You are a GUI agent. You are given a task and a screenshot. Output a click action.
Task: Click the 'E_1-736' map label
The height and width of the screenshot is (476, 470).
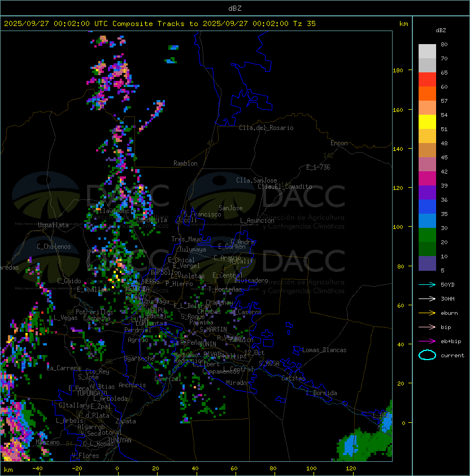click(x=318, y=167)
